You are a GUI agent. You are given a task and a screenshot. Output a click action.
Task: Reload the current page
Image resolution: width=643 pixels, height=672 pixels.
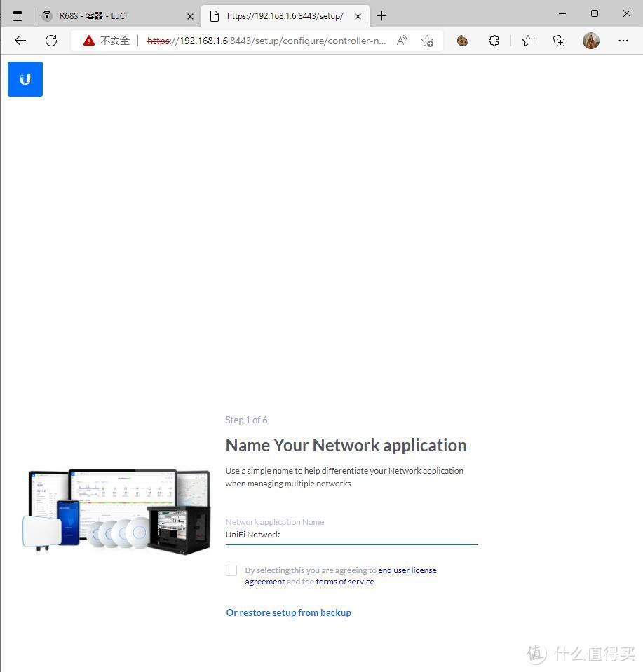[51, 41]
